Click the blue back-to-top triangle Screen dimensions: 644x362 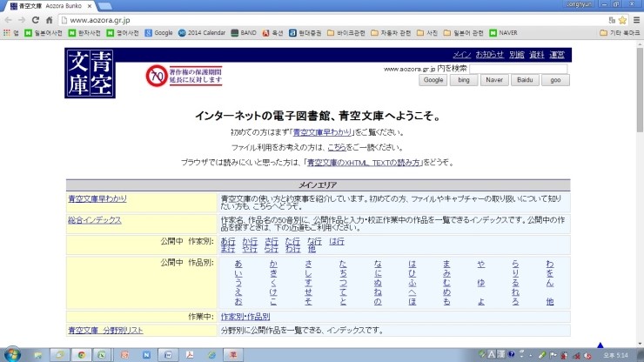[x=600, y=345]
